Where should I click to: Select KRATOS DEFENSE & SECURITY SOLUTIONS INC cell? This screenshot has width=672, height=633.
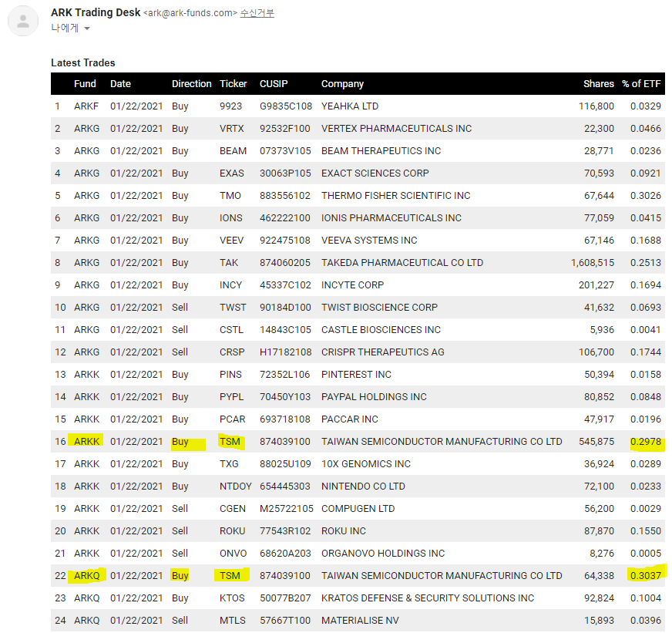[x=428, y=598]
